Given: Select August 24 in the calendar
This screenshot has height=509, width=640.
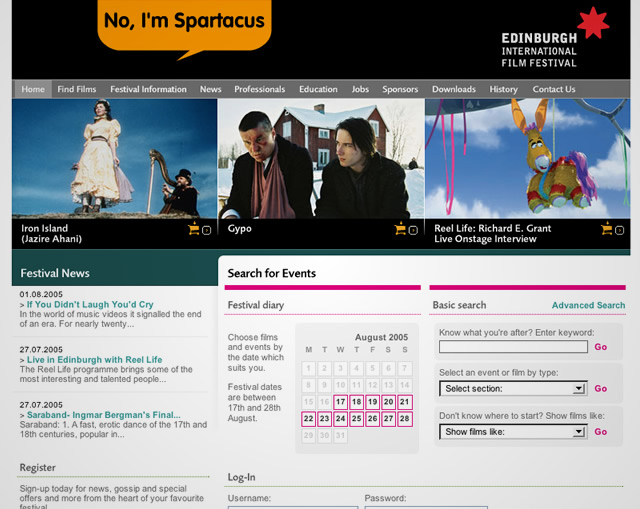Looking at the screenshot, I should tap(340, 419).
